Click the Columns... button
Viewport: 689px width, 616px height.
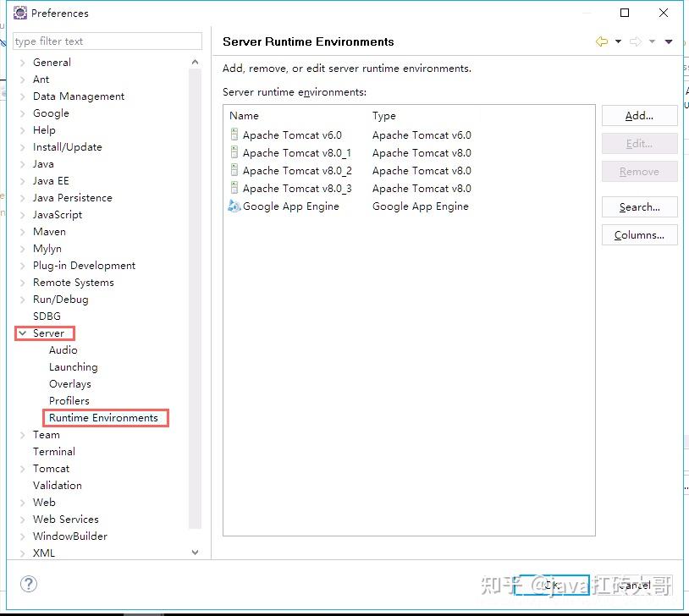coord(639,235)
